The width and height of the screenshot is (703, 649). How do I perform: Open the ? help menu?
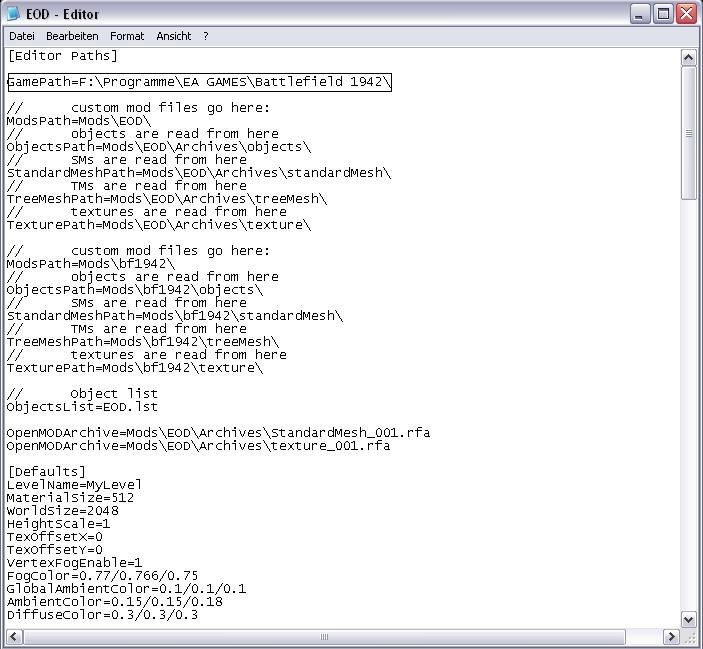(206, 36)
